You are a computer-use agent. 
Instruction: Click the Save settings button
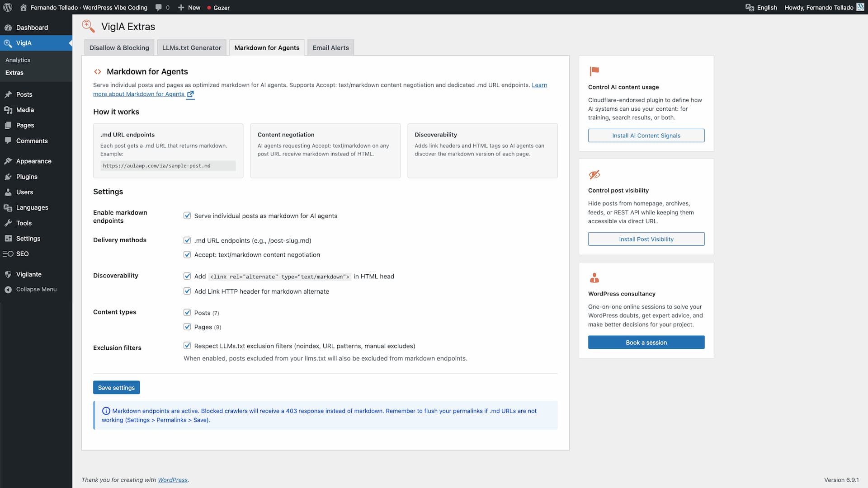[116, 387]
